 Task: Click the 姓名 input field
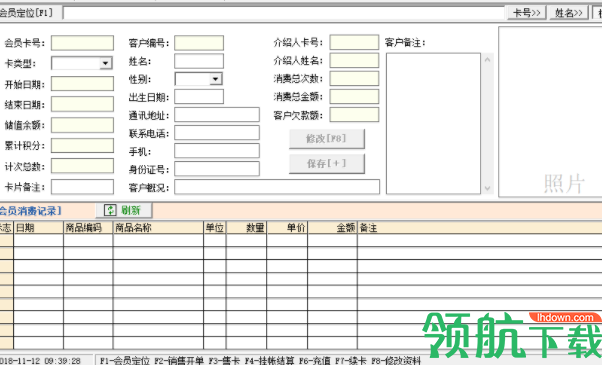(x=199, y=61)
